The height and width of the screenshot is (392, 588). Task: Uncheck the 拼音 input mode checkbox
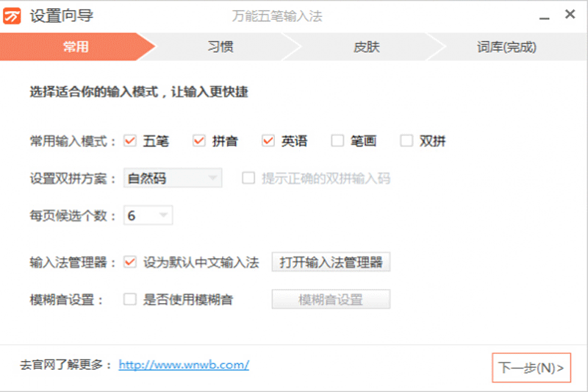pyautogui.click(x=198, y=141)
